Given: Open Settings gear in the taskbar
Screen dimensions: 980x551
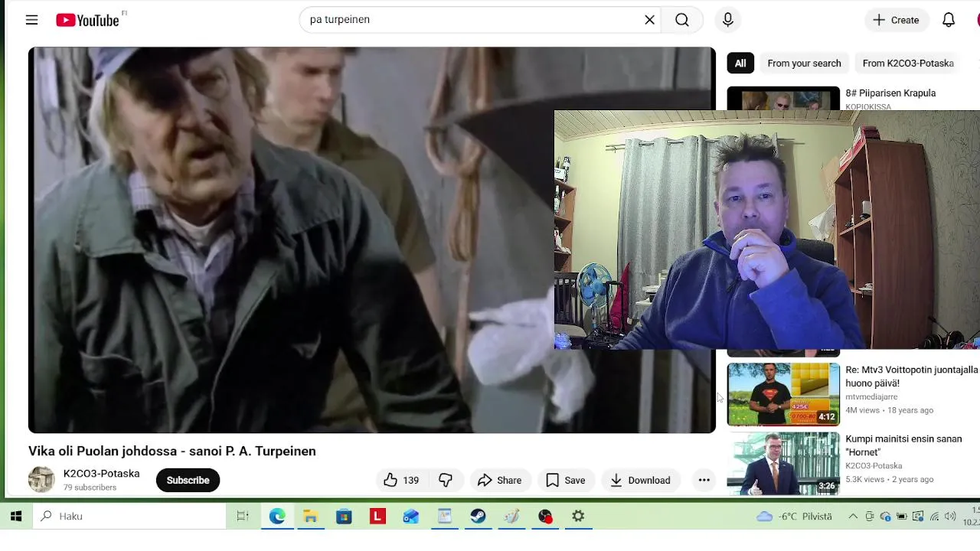Looking at the screenshot, I should (x=578, y=517).
